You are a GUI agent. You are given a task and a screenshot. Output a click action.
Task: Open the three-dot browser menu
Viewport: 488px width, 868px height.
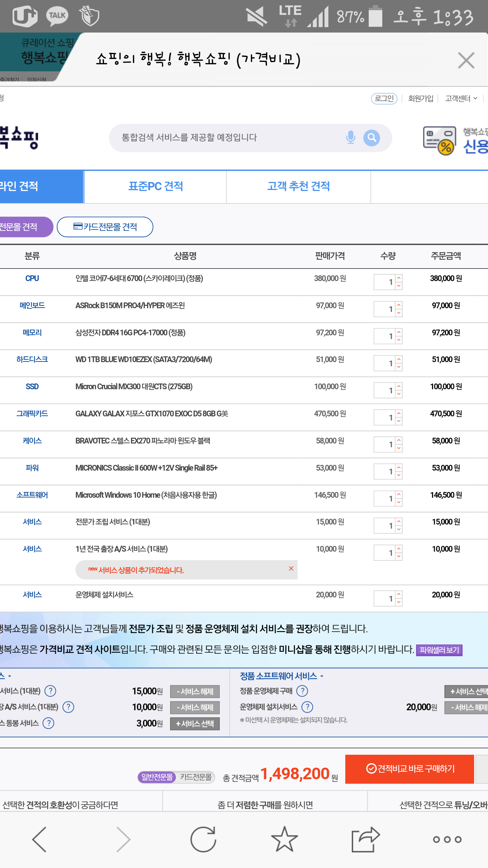pos(447,839)
